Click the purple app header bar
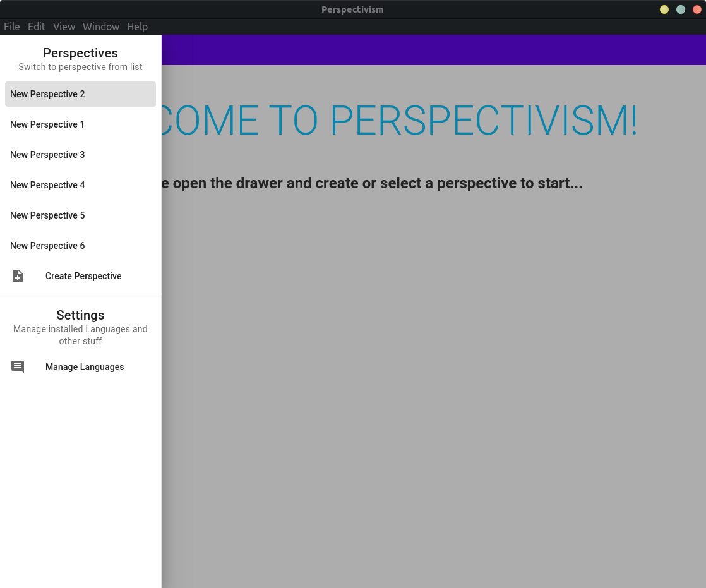This screenshot has width=706, height=588. [x=434, y=50]
